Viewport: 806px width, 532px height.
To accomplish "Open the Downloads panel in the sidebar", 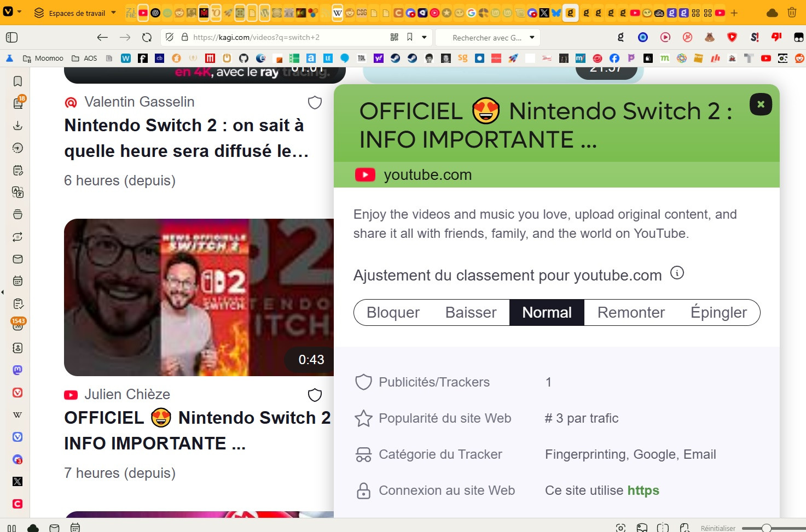I will coord(18,126).
